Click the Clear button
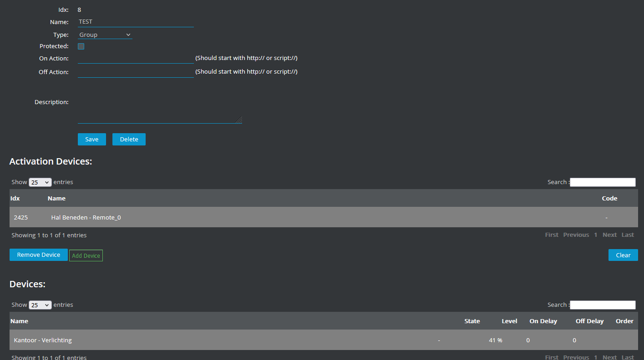644x360 pixels. (623, 255)
